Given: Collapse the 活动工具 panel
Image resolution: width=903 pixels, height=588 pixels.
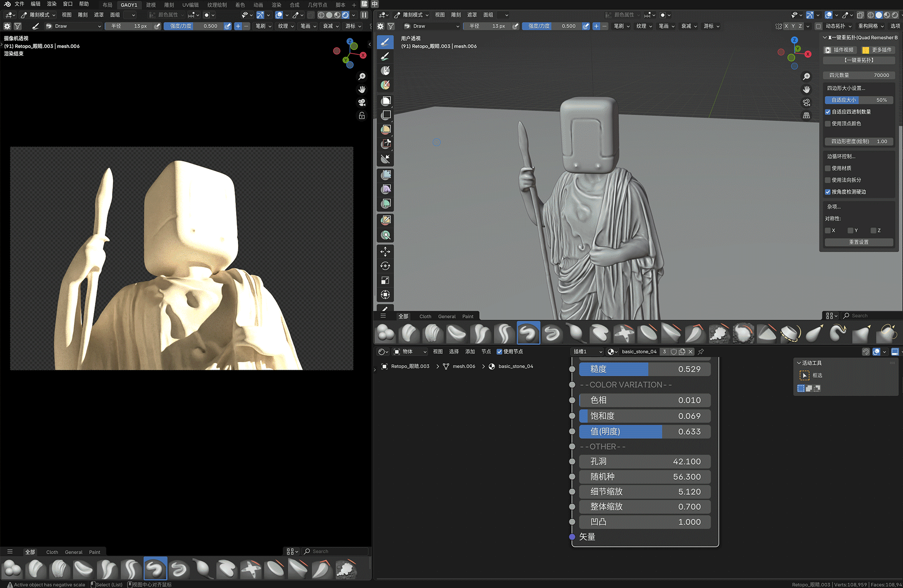Looking at the screenshot, I should coord(799,363).
